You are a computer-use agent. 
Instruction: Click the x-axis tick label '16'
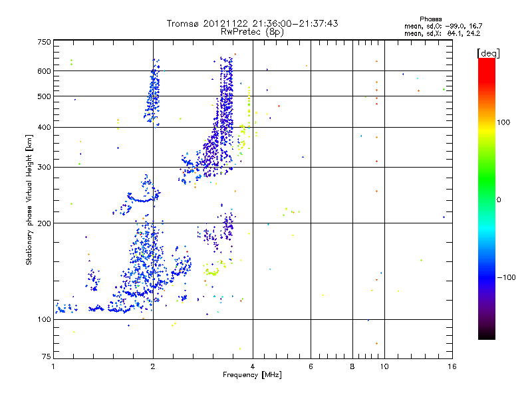tap(452, 366)
